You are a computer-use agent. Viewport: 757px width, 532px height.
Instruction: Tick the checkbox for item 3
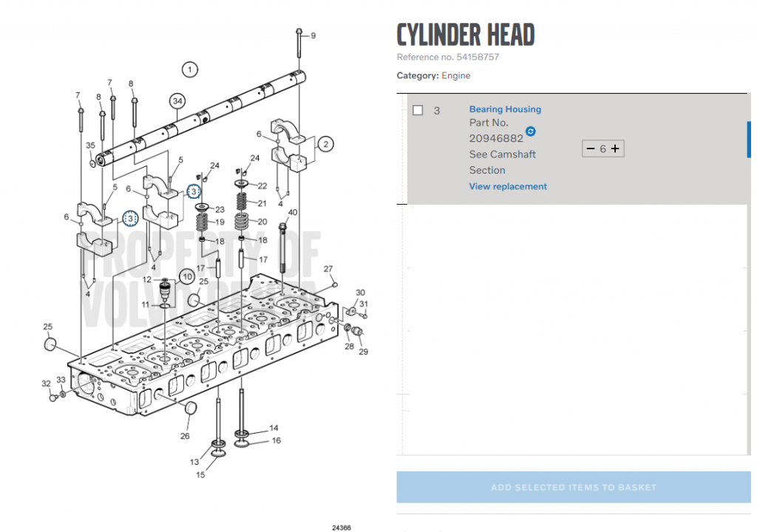[x=418, y=110]
